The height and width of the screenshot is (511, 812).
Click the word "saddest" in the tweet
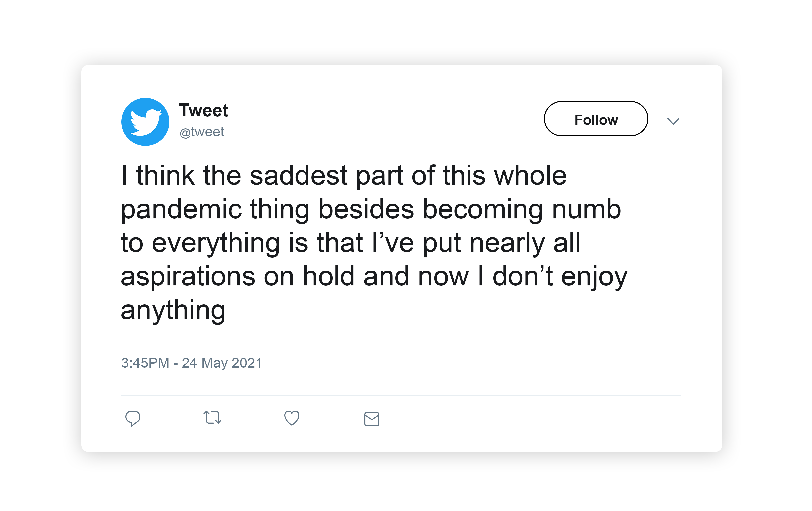pos(299,176)
